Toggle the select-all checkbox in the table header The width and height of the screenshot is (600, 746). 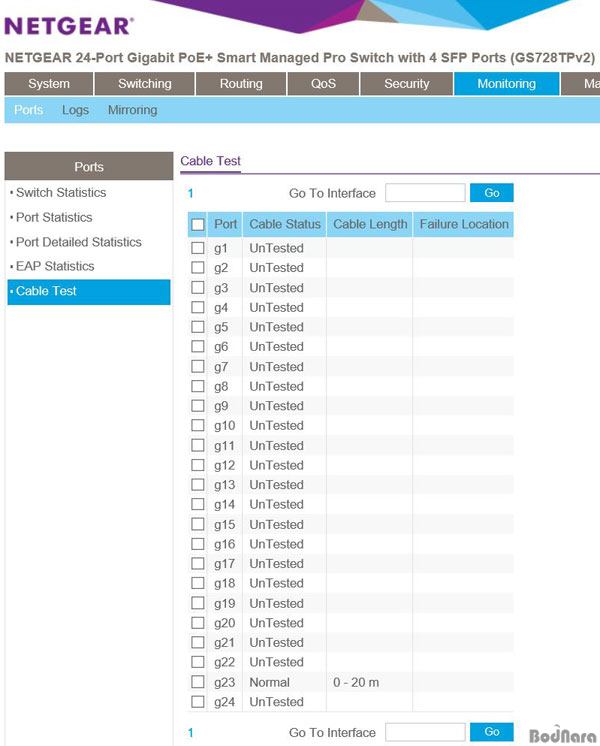click(x=197, y=225)
